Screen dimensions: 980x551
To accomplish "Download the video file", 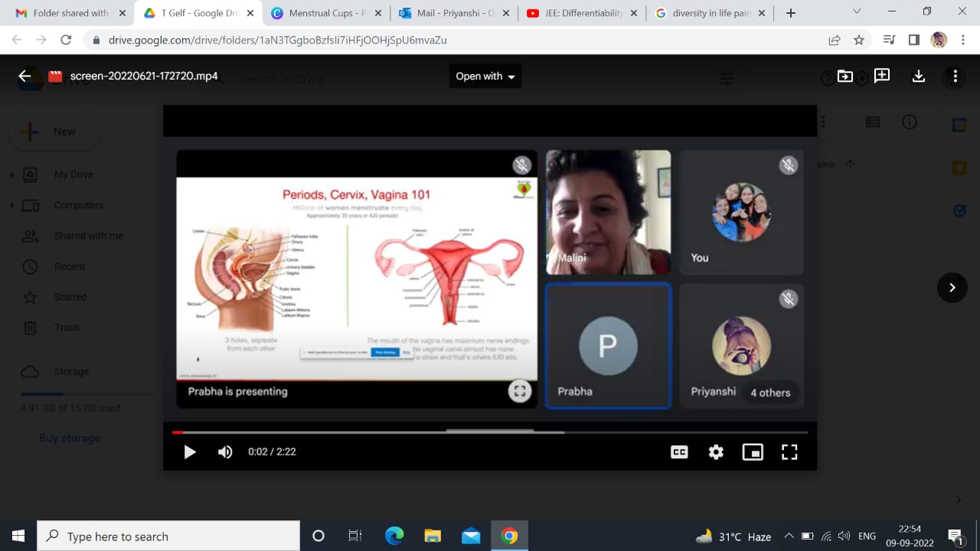I will (919, 76).
